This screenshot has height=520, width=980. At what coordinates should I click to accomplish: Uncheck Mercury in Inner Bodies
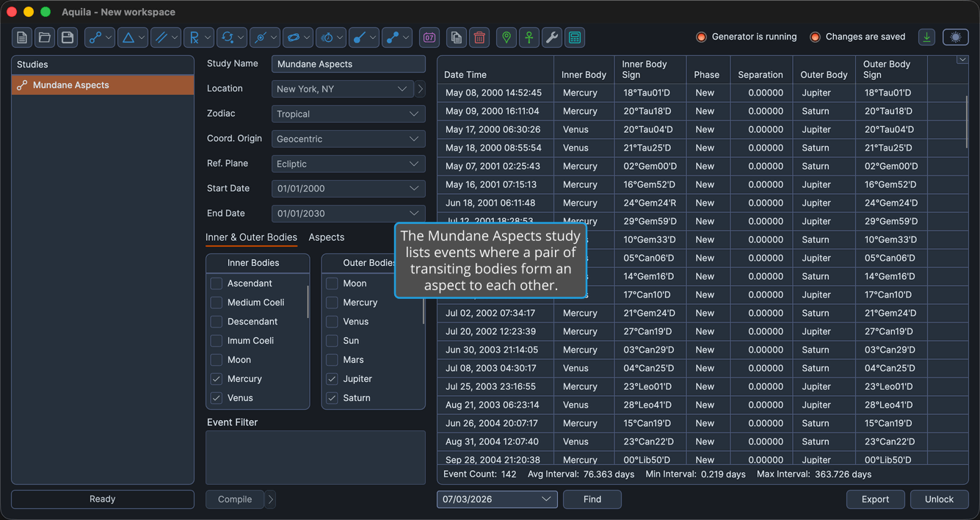217,379
